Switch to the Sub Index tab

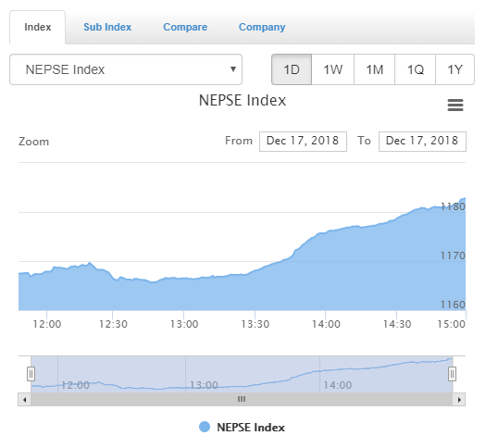tap(107, 27)
